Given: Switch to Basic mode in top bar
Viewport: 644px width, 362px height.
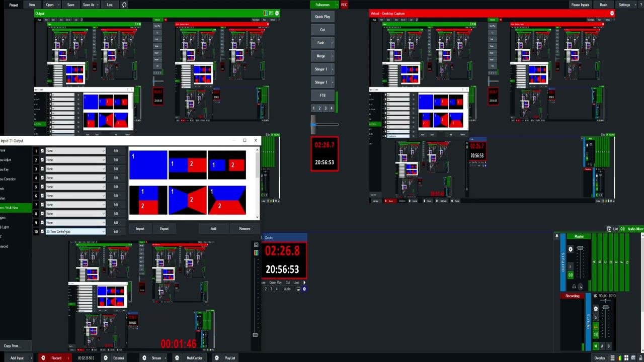Looking at the screenshot, I should pos(604,5).
